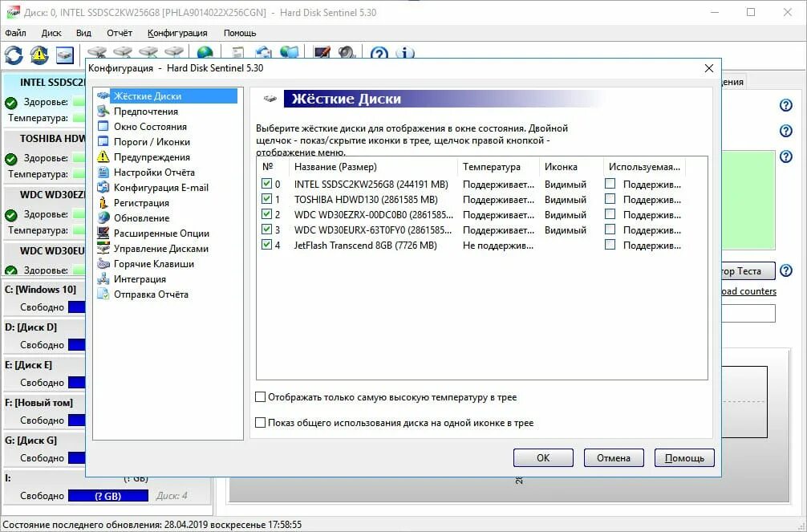Close the Конфигурация dialog
807x532 pixels.
pos(708,68)
